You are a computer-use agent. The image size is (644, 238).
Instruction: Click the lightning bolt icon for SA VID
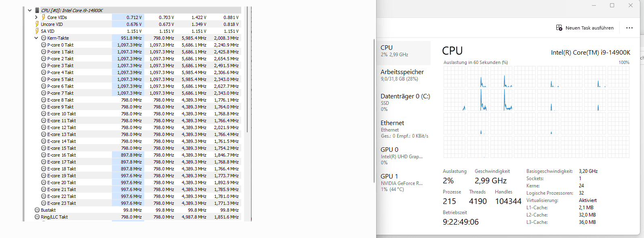coord(37,31)
